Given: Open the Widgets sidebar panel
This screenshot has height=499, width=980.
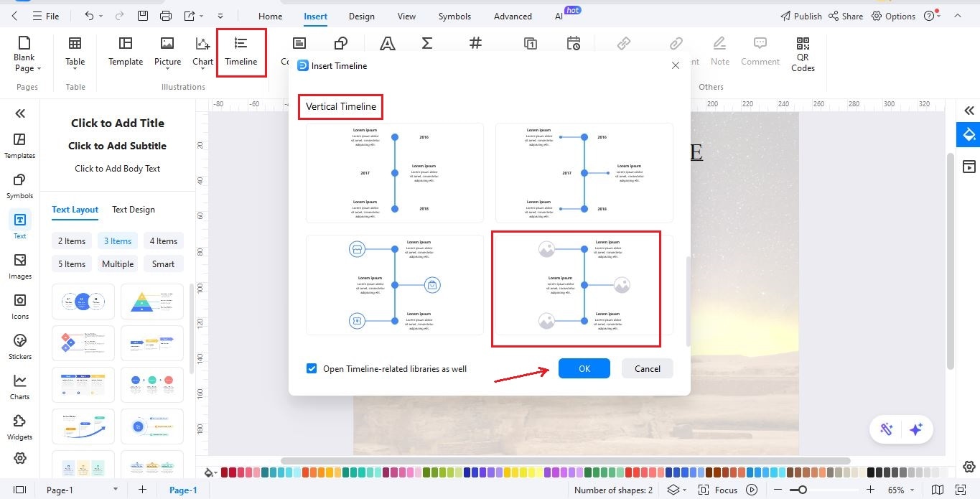Looking at the screenshot, I should 20,427.
